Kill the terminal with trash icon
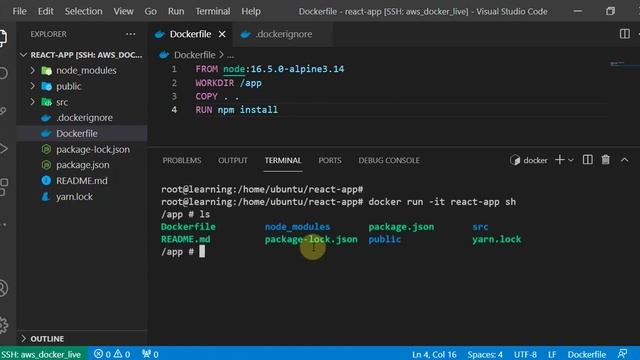Image resolution: width=640 pixels, height=360 pixels. click(605, 160)
